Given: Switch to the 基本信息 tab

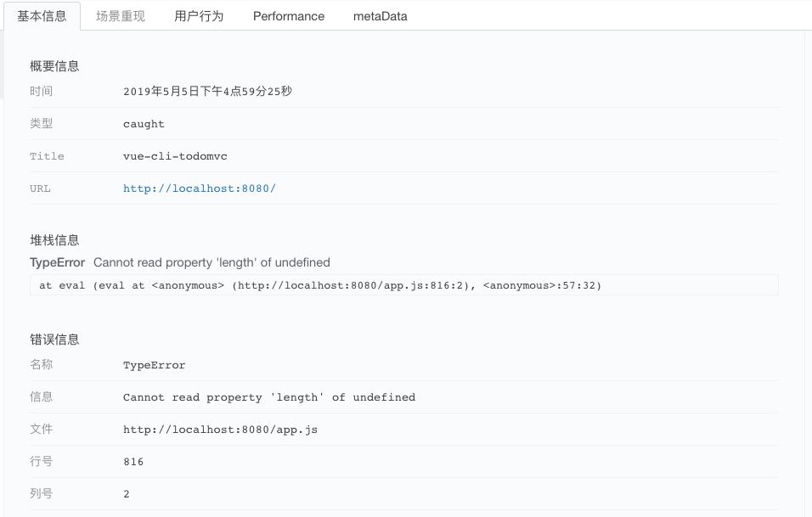Looking at the screenshot, I should click(x=42, y=16).
